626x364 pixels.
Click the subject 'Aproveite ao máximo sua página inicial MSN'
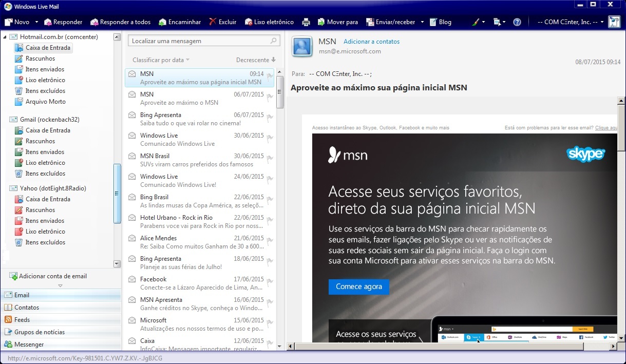[x=379, y=87]
